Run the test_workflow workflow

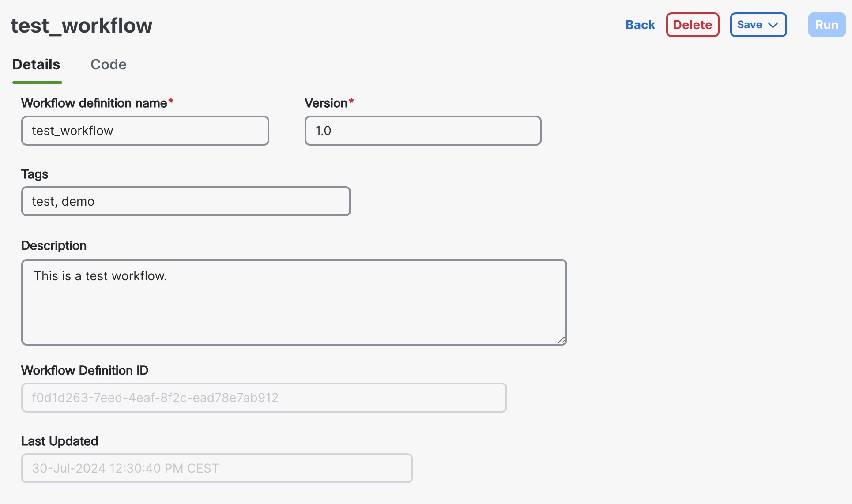[826, 25]
